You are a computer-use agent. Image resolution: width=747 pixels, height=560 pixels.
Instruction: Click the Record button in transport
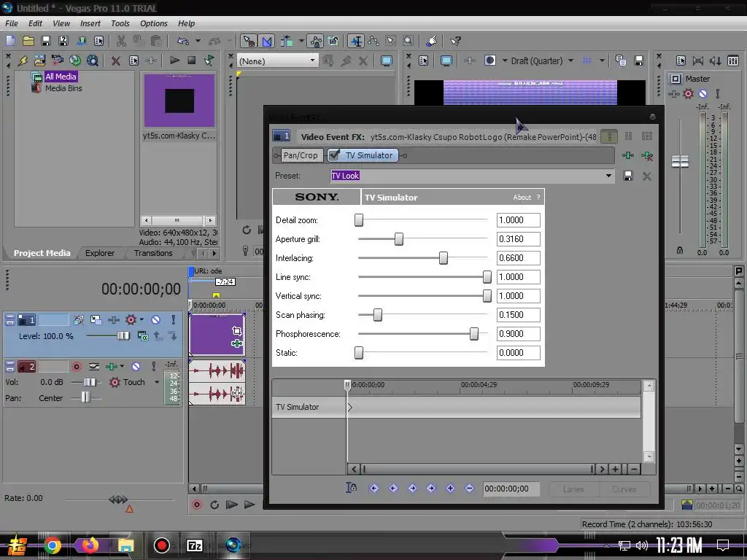[196, 505]
